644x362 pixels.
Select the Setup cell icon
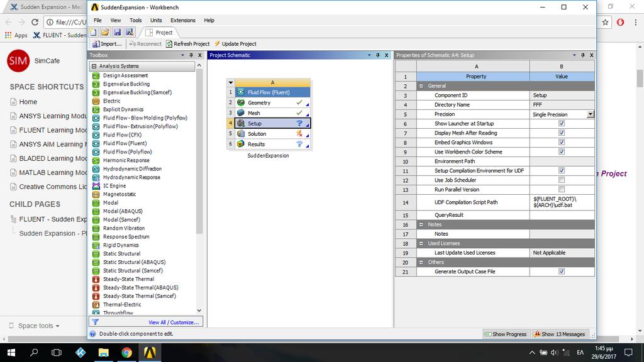click(x=241, y=123)
